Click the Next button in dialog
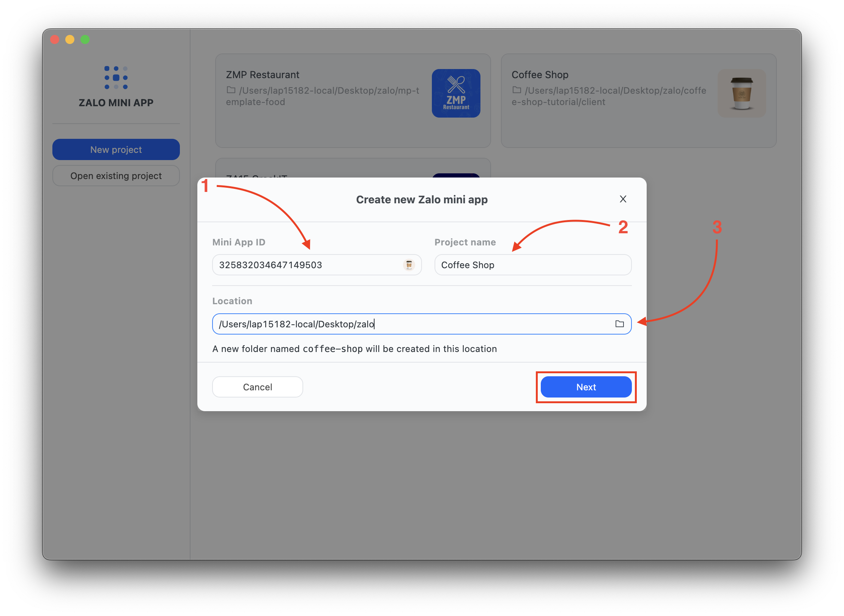Viewport: 844px width, 616px height. tap(586, 387)
